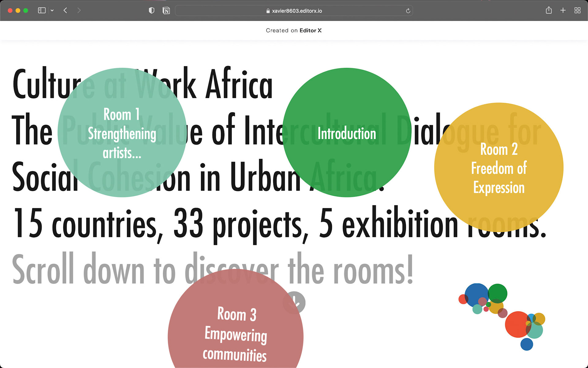588x368 pixels.
Task: Click the lock icon in address bar
Action: (268, 11)
